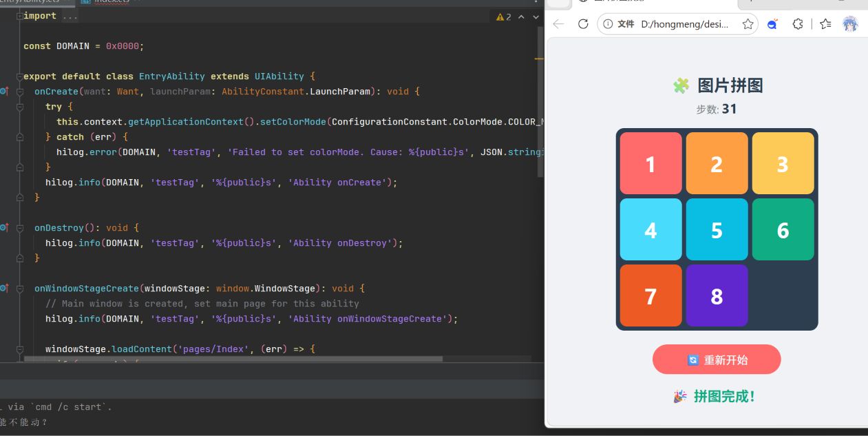Collapse the catch block fold
Image resolution: width=868 pixels, height=436 pixels.
point(19,137)
